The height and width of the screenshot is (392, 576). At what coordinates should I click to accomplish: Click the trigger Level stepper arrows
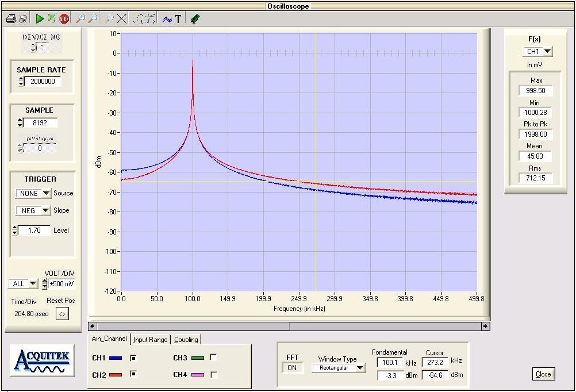point(15,230)
